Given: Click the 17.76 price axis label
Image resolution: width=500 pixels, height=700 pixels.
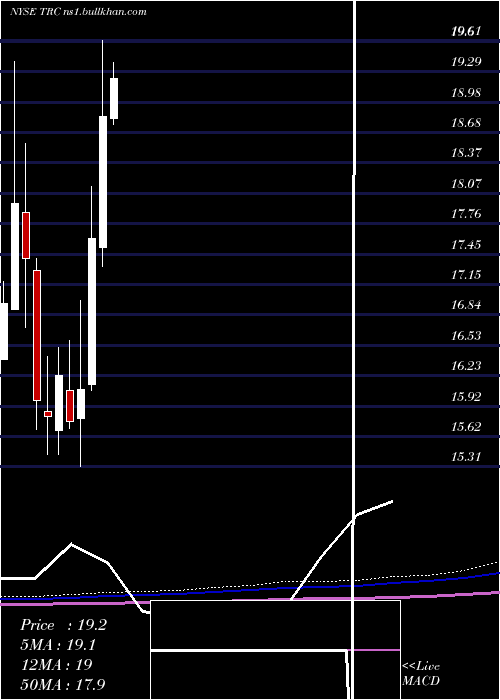Looking at the screenshot, I should click(466, 213).
